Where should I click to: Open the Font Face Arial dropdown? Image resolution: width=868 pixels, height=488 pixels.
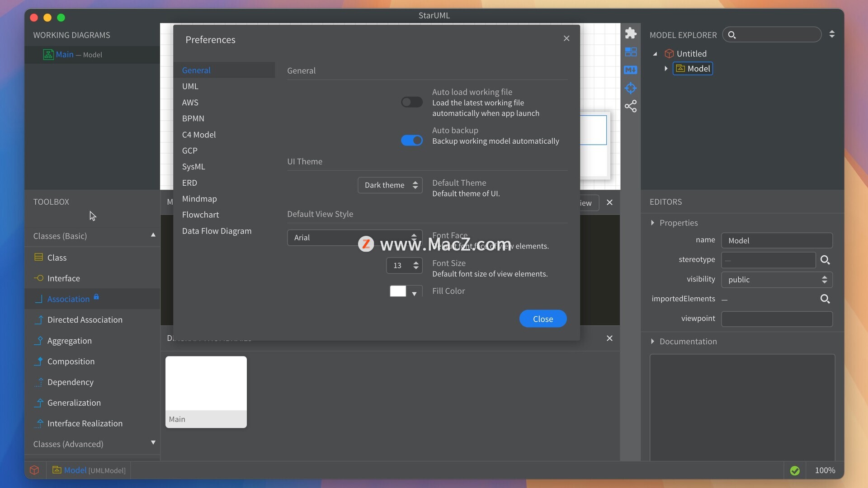point(355,238)
